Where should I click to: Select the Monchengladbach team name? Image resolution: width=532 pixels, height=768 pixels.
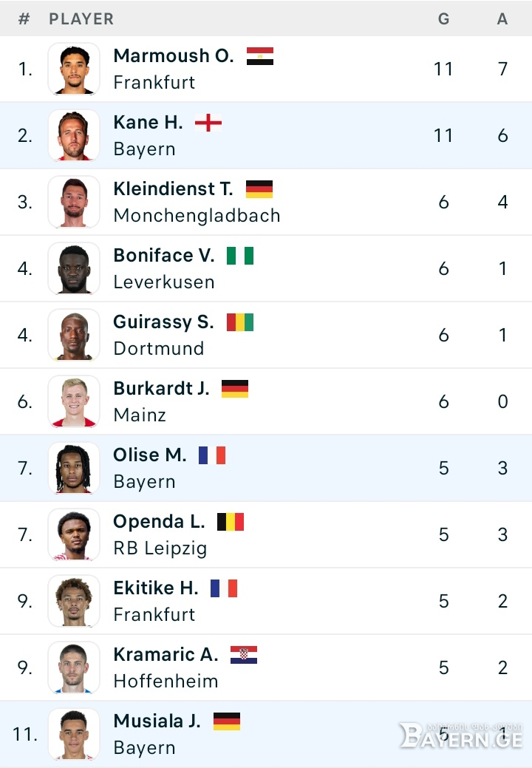point(197,216)
